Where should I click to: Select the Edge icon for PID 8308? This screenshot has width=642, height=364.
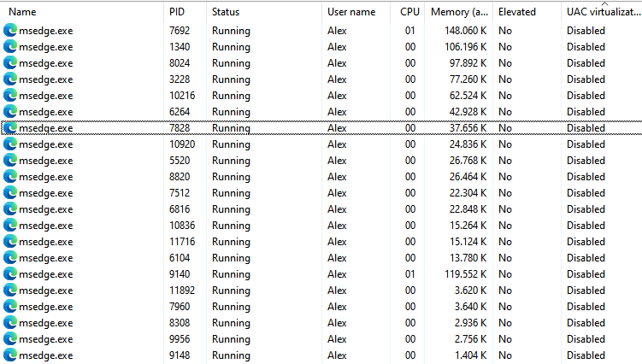(x=10, y=323)
